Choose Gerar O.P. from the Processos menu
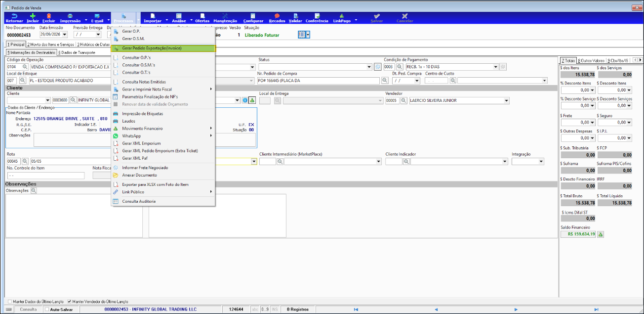This screenshot has width=644, height=314. coord(163,31)
